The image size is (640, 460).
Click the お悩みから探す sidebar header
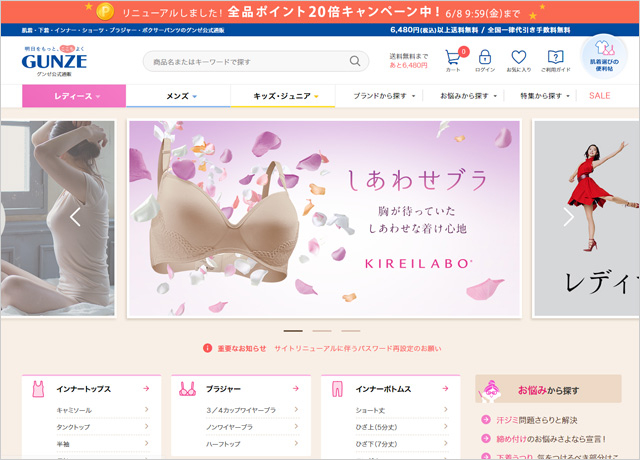548,389
